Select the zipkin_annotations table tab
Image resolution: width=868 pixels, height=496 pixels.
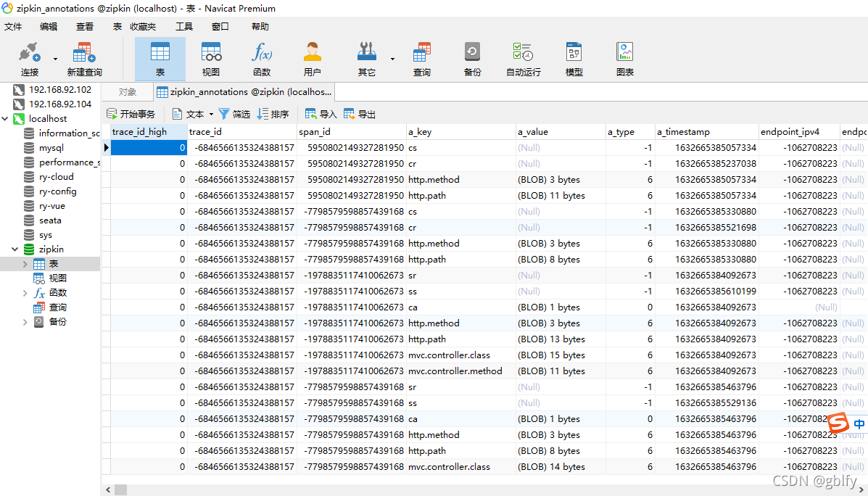(x=244, y=92)
